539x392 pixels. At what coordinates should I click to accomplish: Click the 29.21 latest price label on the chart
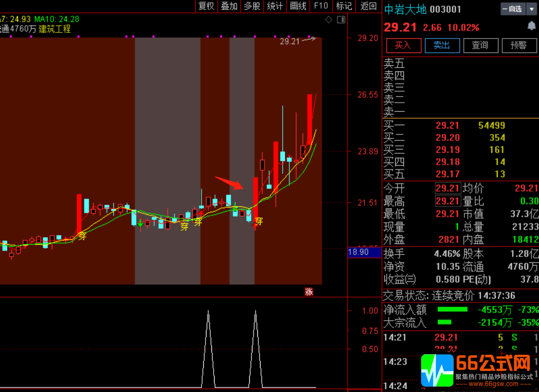pos(290,42)
